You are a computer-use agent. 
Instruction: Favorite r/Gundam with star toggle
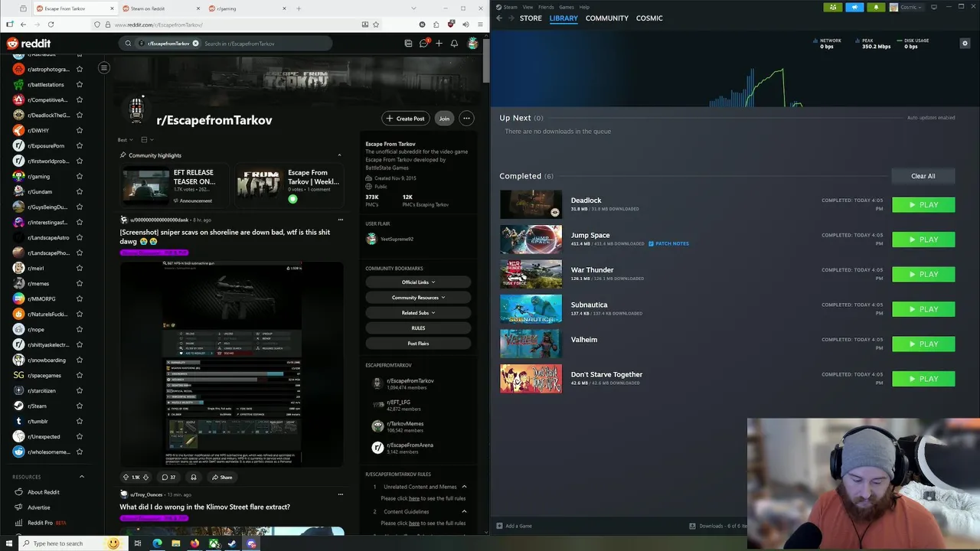(80, 191)
